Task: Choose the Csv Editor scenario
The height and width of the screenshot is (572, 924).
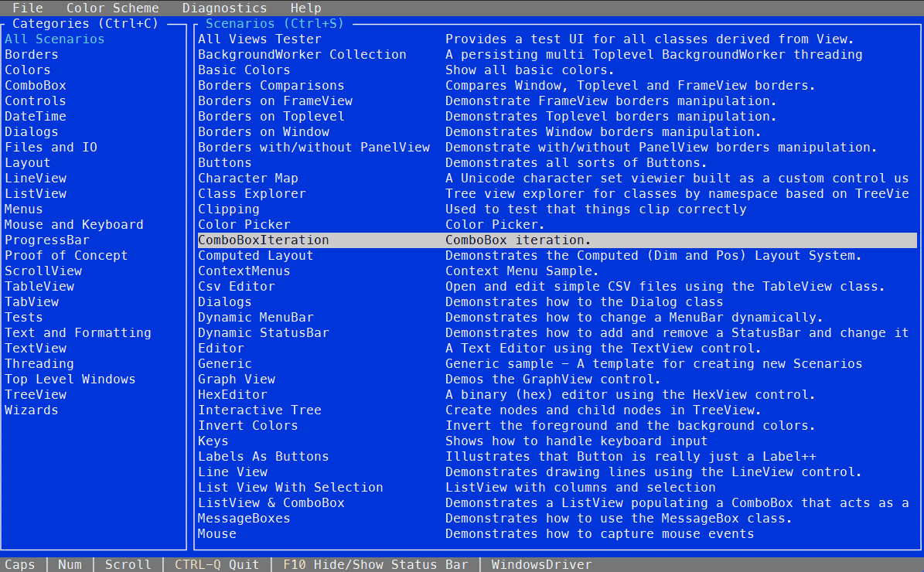Action: coord(237,286)
